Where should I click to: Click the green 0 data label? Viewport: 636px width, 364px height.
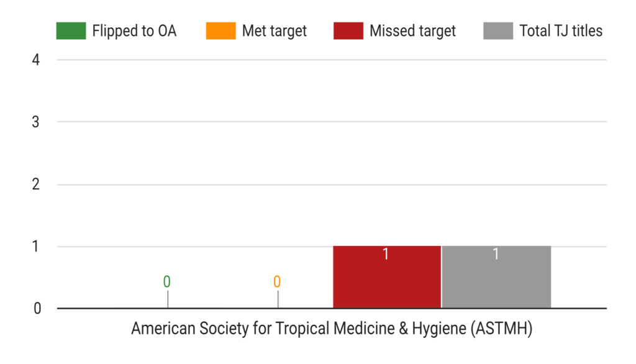coord(166,281)
